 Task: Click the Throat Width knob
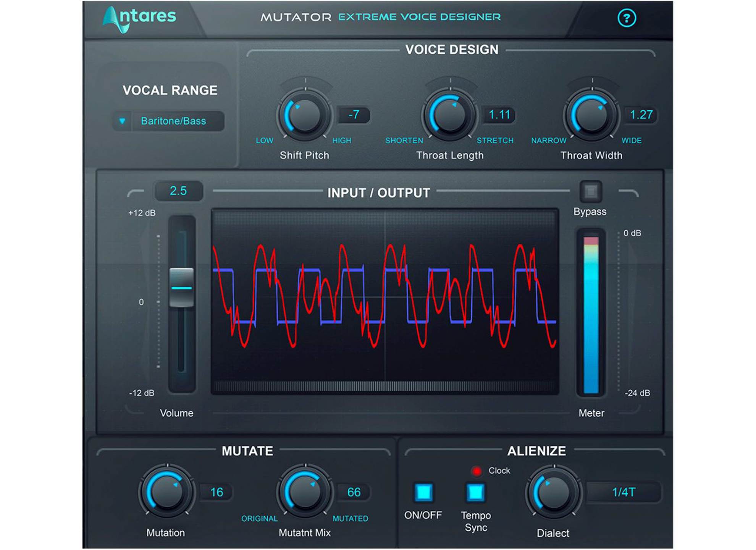[592, 114]
